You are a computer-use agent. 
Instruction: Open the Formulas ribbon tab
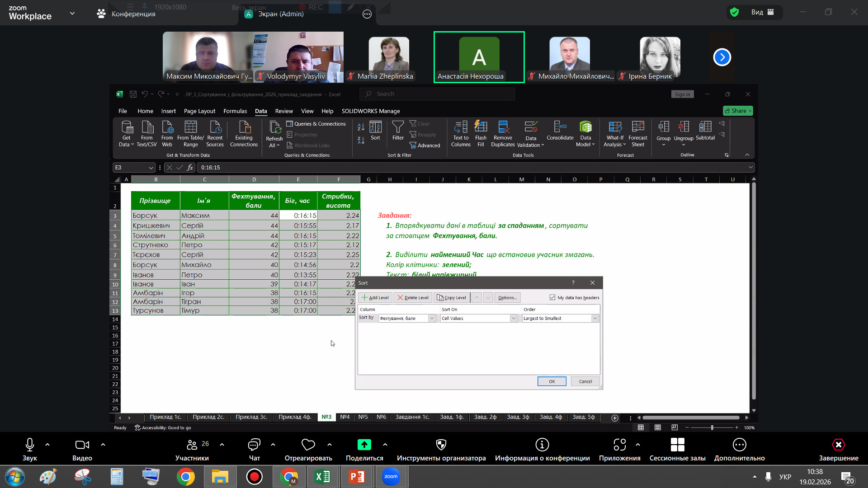[x=235, y=111]
